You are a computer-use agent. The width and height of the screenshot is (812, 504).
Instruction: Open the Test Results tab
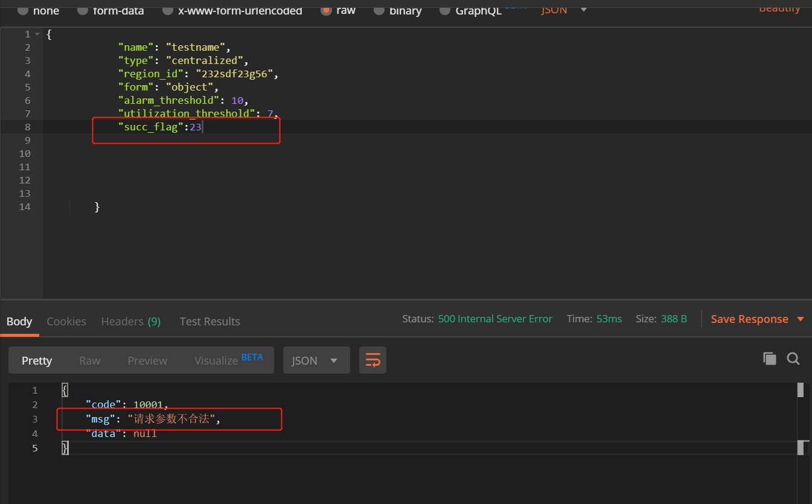click(209, 321)
